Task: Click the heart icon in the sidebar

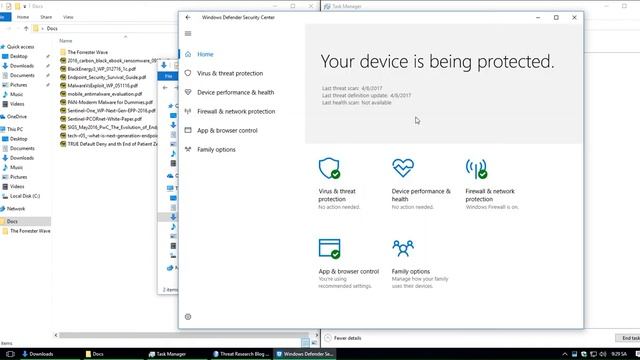Action: (x=188, y=92)
